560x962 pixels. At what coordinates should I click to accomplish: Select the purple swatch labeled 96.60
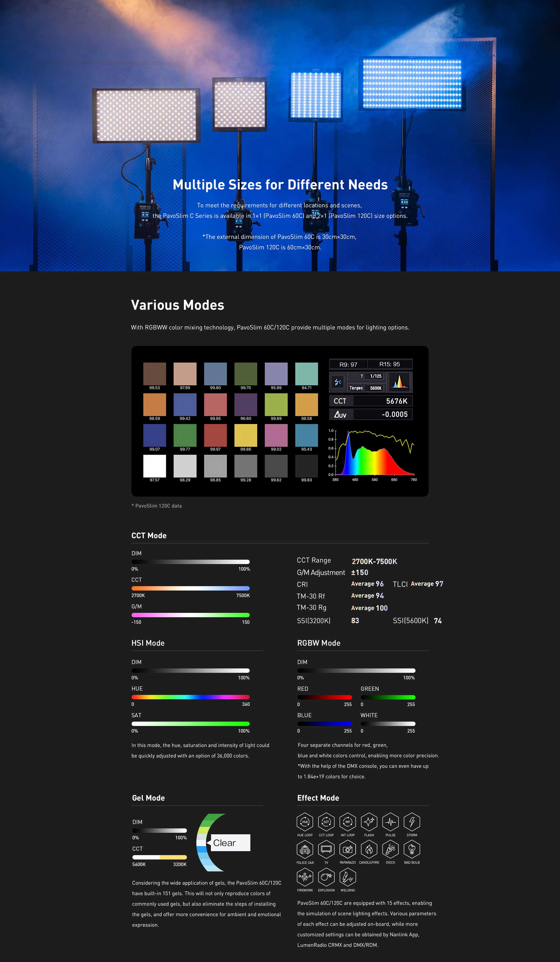click(x=246, y=405)
